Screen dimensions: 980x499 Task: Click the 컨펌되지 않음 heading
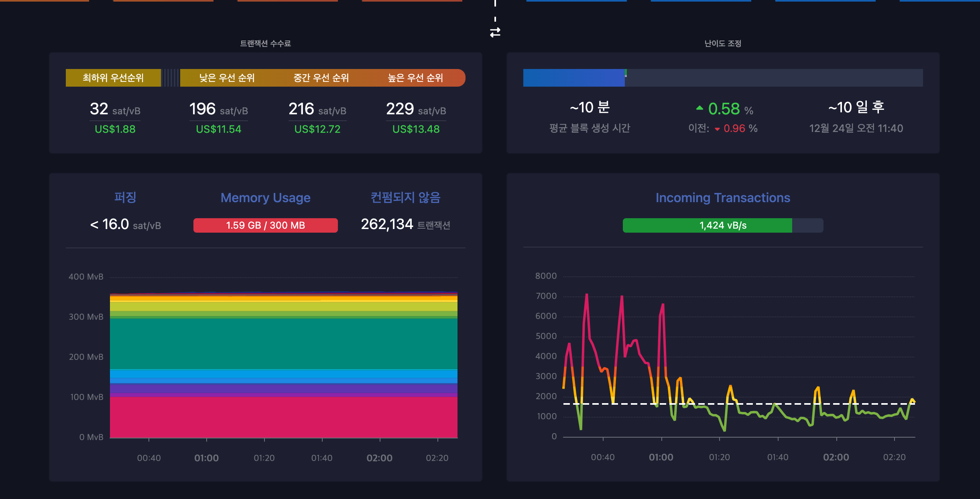click(x=405, y=197)
